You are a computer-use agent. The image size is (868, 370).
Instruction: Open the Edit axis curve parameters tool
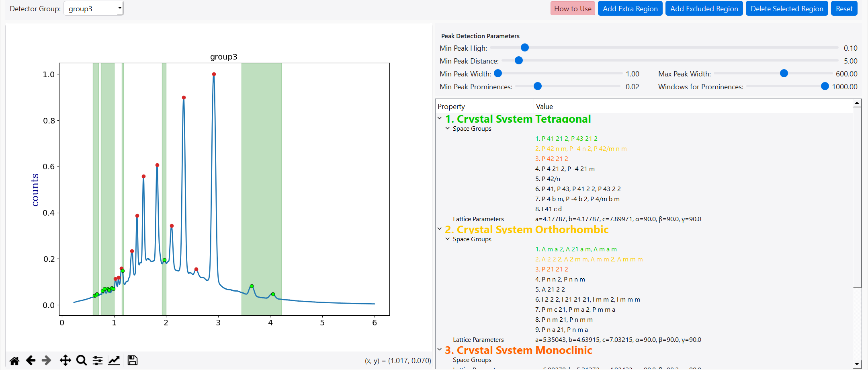pos(114,360)
